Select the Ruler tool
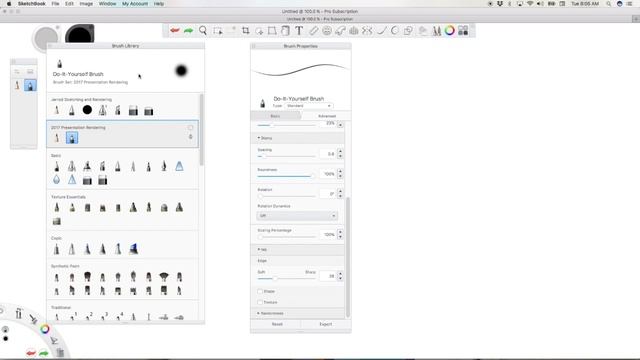The height and width of the screenshot is (360, 640). click(313, 31)
